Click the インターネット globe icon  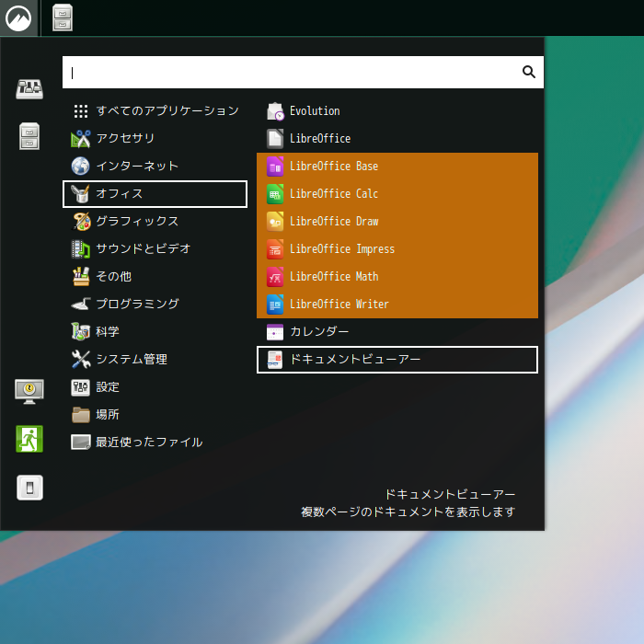81,166
